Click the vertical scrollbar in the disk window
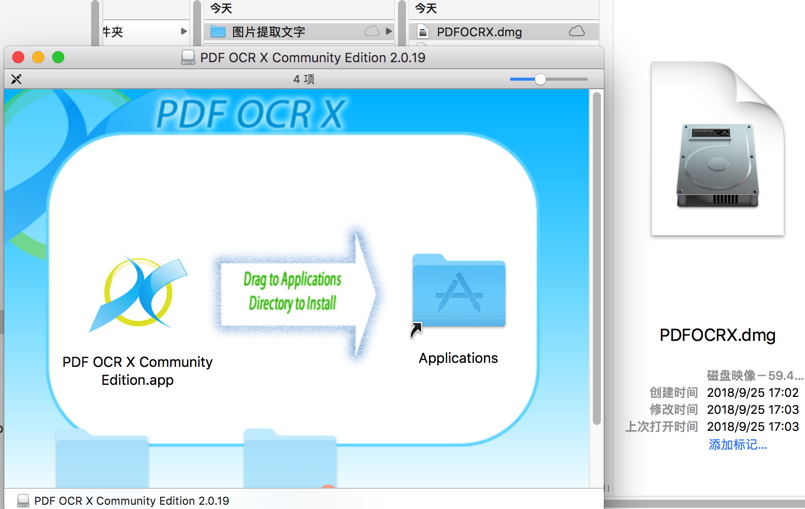Viewport: 805px width, 509px height. [x=596, y=258]
